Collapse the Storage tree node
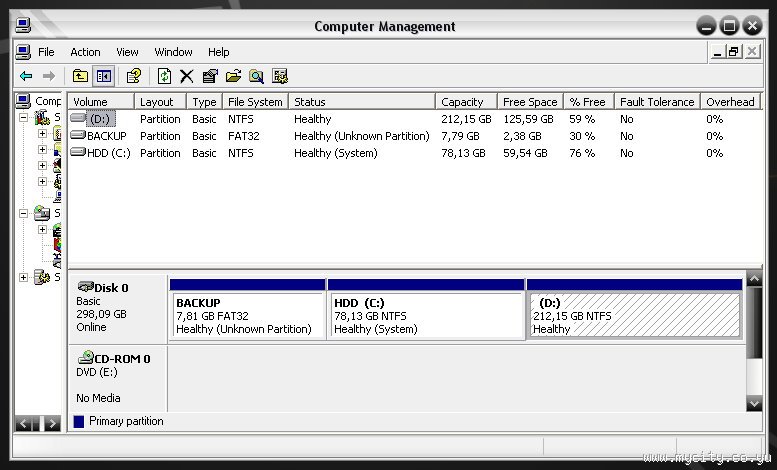 click(23, 213)
